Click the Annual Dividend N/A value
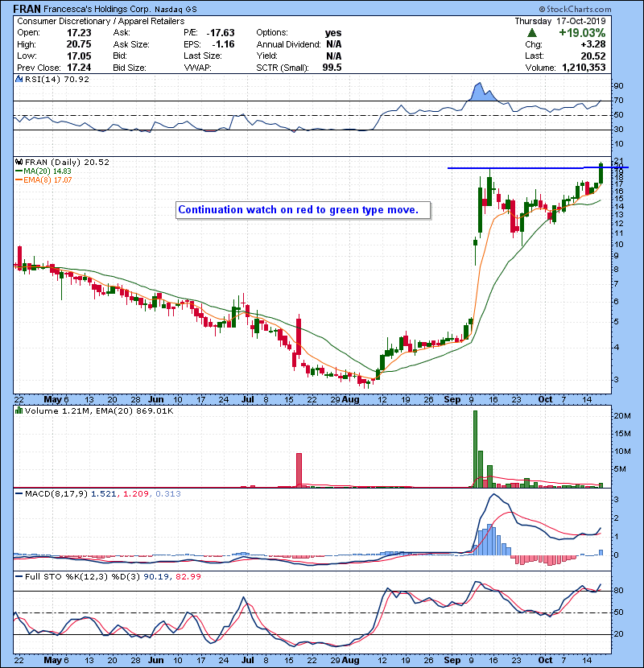This screenshot has width=644, height=668. click(334, 44)
